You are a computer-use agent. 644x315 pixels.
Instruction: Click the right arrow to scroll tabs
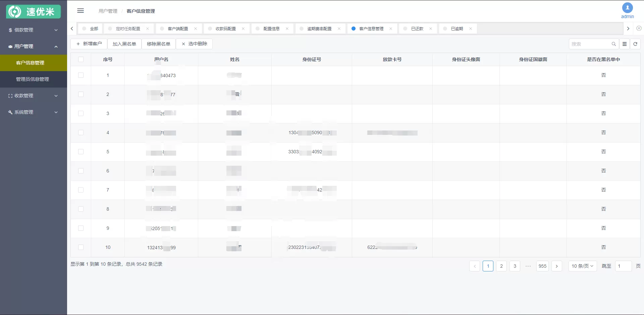[x=628, y=29]
